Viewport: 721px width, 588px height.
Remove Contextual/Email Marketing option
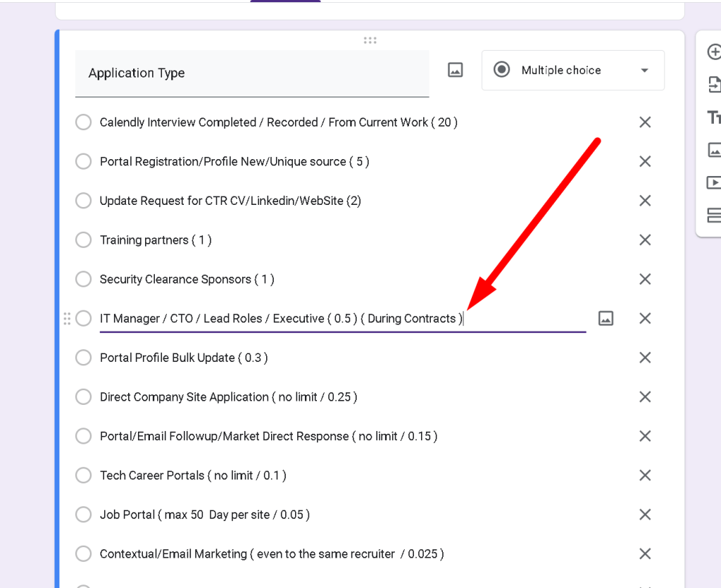[x=645, y=553]
